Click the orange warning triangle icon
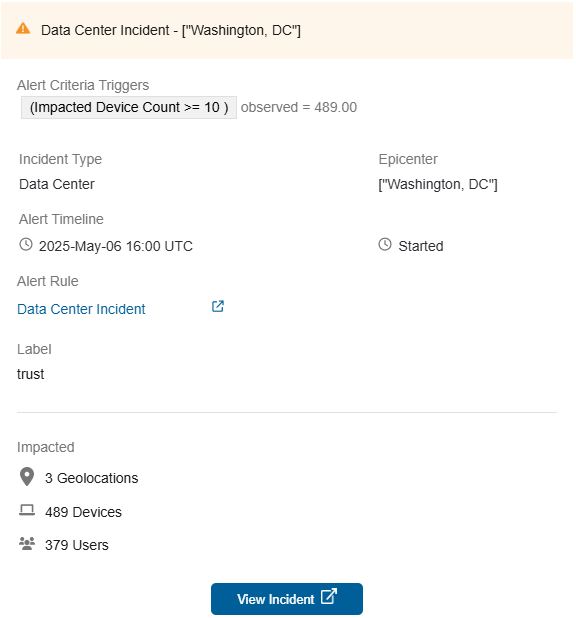 click(x=23, y=29)
